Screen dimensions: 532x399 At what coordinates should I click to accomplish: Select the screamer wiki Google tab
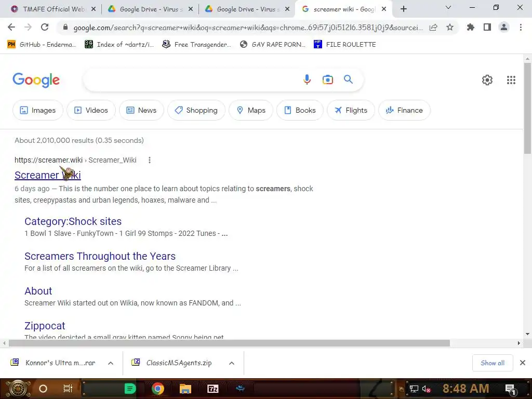(x=344, y=9)
